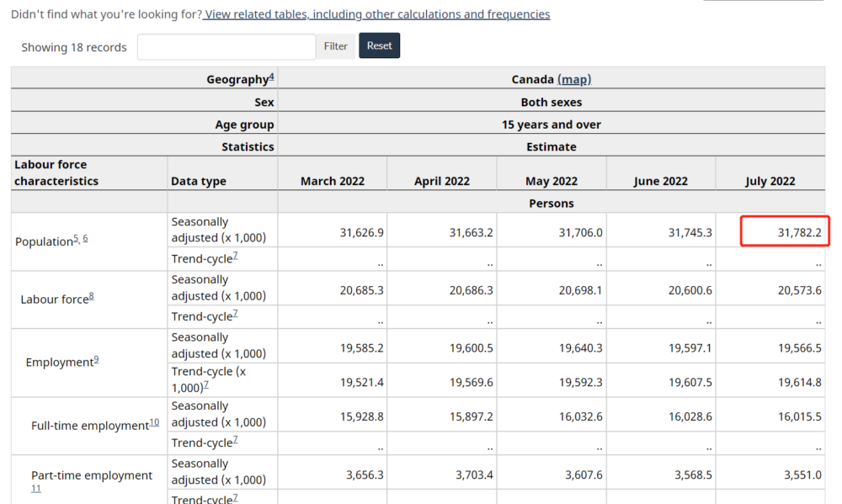
Task: Select April 2022 part-time employment value 3,703.4
Action: 471,475
